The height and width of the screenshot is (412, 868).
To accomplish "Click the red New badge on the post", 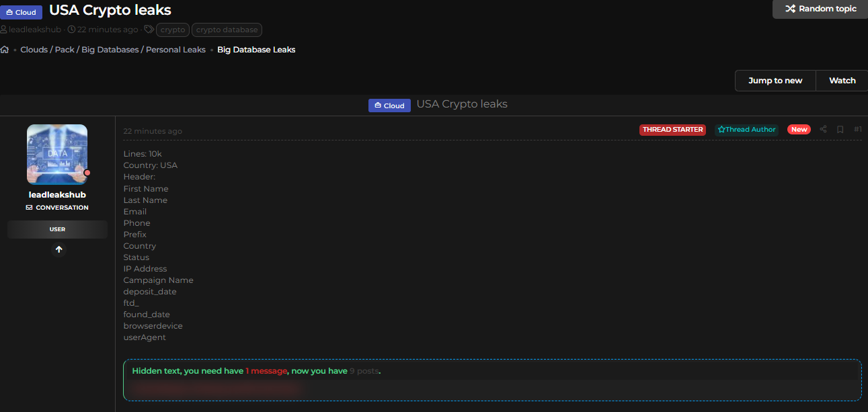I will pyautogui.click(x=799, y=130).
